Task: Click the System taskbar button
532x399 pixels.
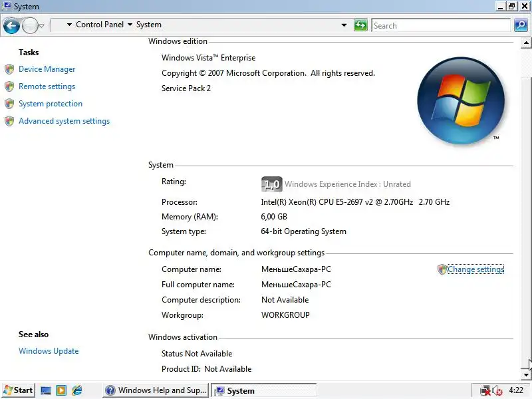Action: point(264,391)
